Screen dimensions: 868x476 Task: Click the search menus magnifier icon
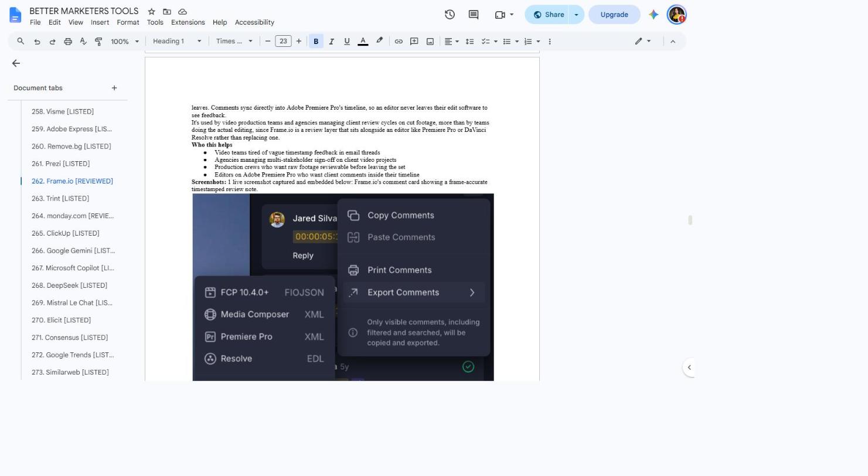coord(21,41)
